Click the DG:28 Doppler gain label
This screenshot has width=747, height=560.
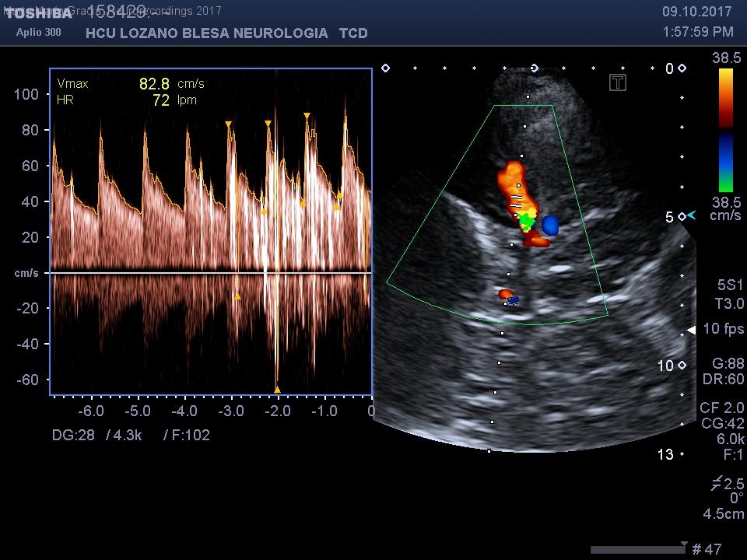pos(73,435)
